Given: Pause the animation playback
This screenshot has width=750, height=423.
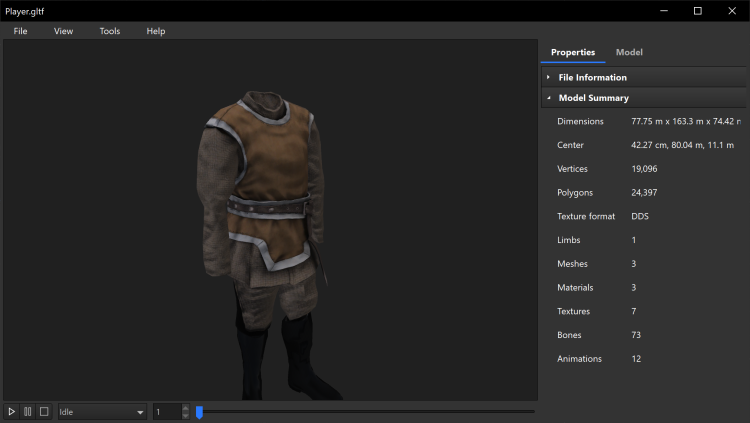Looking at the screenshot, I should [27, 412].
